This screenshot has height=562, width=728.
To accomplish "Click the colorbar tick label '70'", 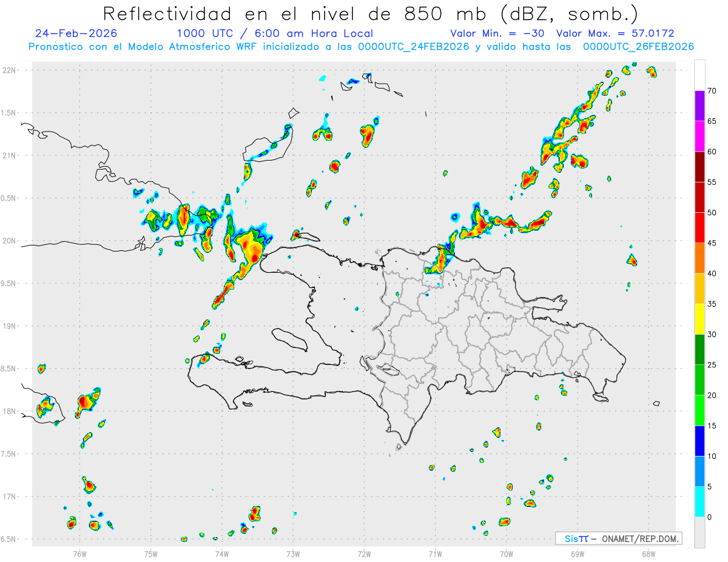I will [x=712, y=91].
